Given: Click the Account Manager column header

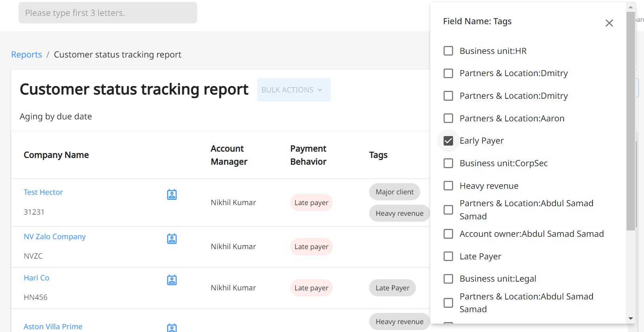Looking at the screenshot, I should [x=229, y=155].
